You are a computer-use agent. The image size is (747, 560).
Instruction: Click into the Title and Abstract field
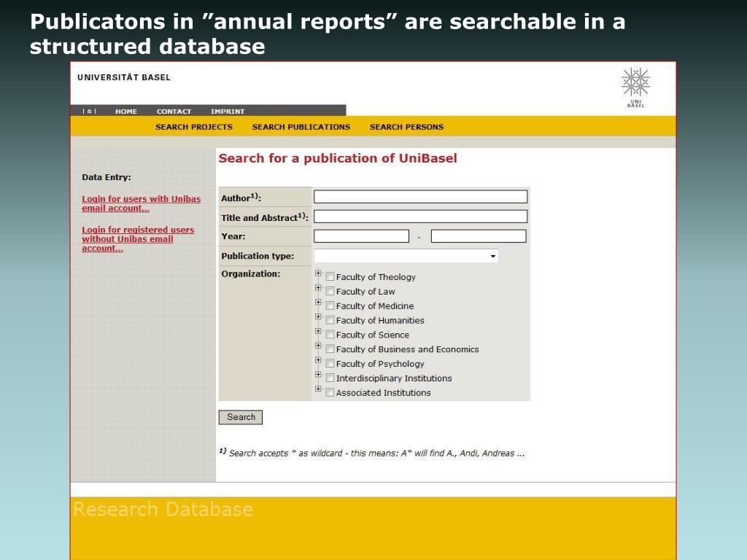click(x=420, y=217)
